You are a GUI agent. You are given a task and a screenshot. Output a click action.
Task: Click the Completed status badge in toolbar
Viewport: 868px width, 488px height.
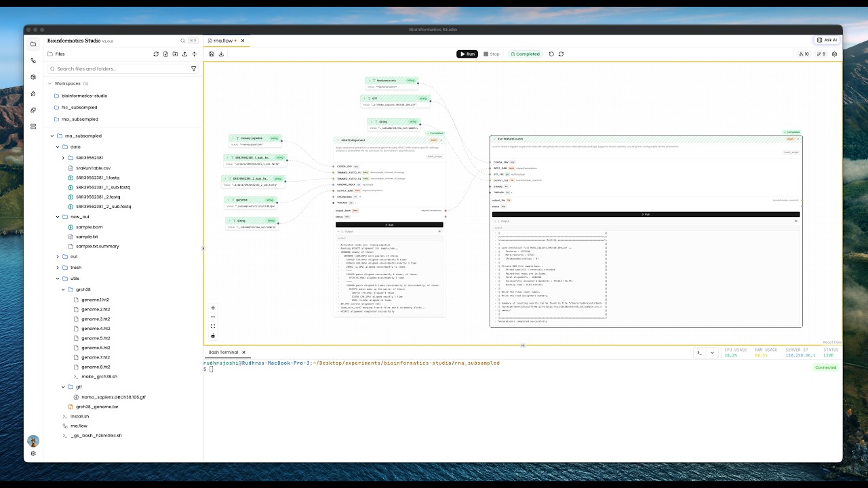pyautogui.click(x=526, y=54)
